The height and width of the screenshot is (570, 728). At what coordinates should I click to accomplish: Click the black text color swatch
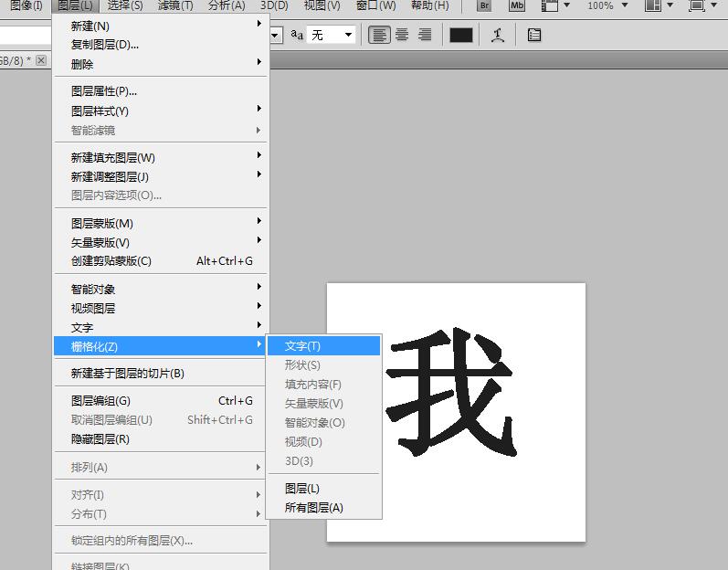461,36
